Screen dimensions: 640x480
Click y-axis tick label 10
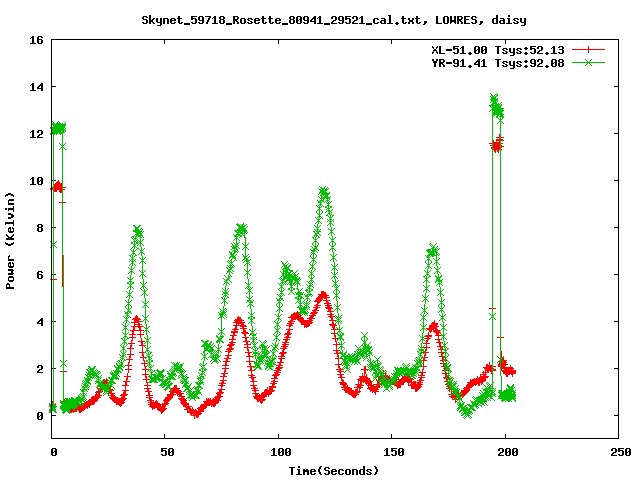tap(36, 181)
